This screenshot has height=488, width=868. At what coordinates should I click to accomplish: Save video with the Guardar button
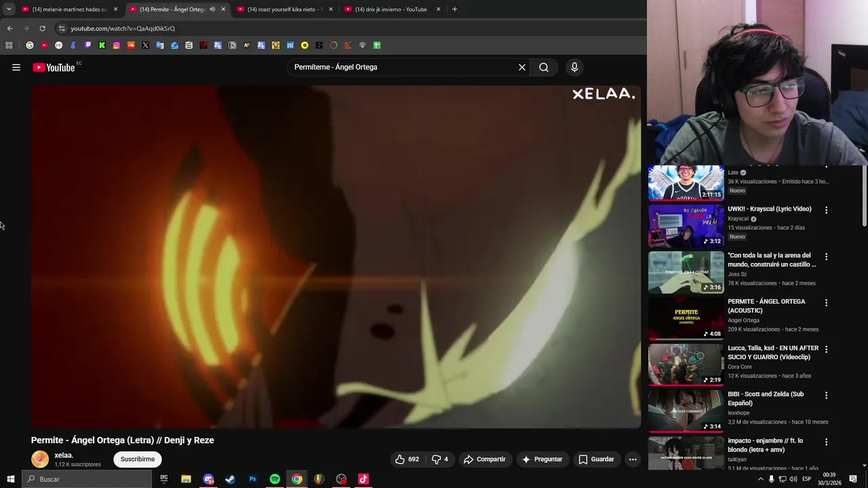coord(596,460)
